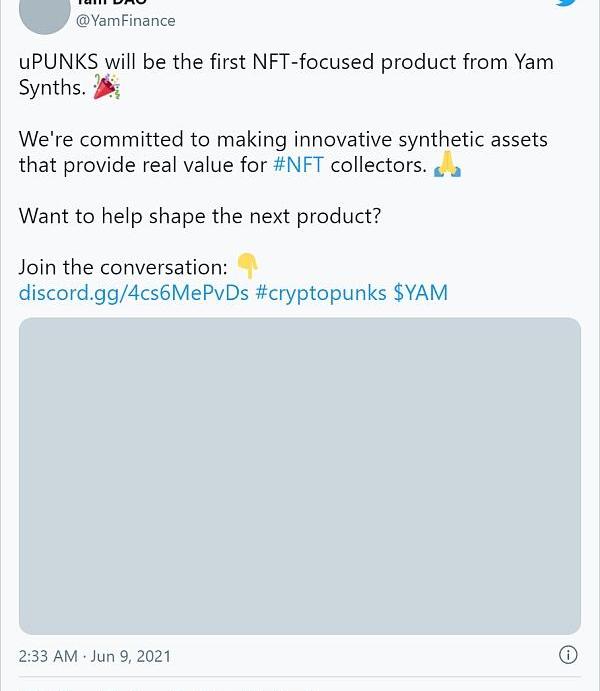This screenshot has width=600, height=691.
Task: Open the @YamFinance handle
Action: pyautogui.click(x=125, y=20)
